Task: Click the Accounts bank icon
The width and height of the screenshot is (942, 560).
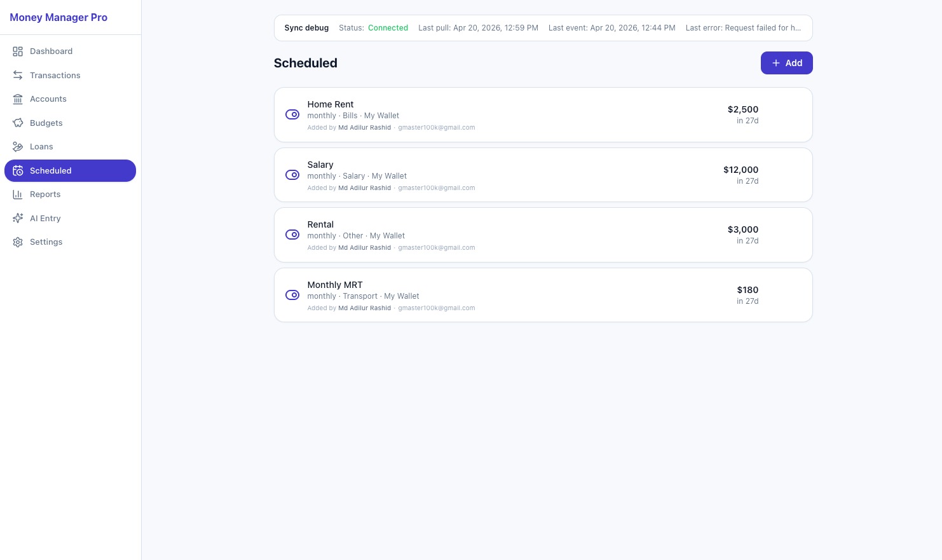Action: (18, 99)
